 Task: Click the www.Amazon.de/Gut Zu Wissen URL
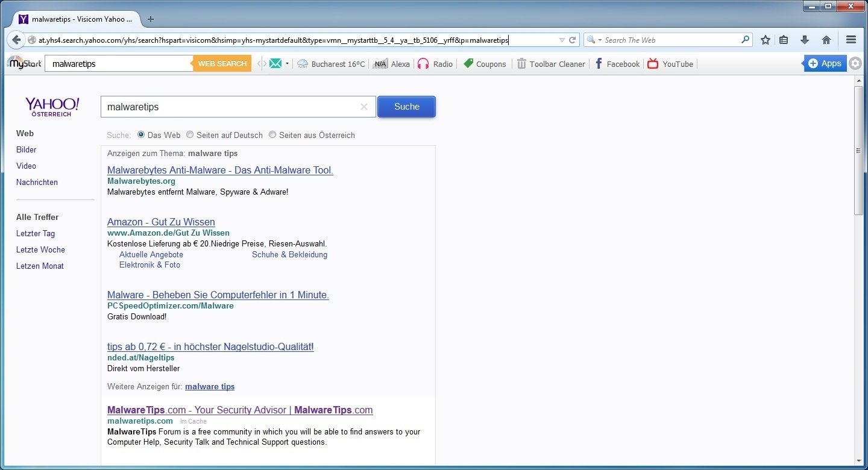(x=168, y=233)
